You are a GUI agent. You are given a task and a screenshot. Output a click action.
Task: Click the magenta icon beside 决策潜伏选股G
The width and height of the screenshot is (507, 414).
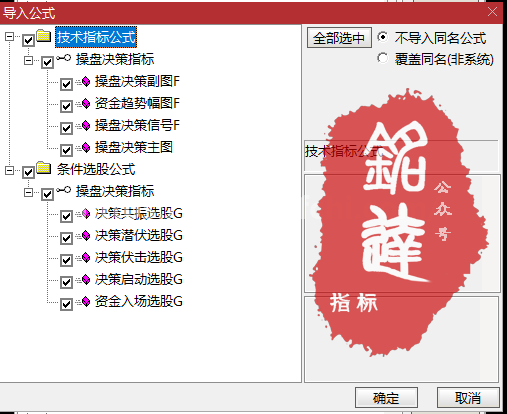tap(86, 235)
